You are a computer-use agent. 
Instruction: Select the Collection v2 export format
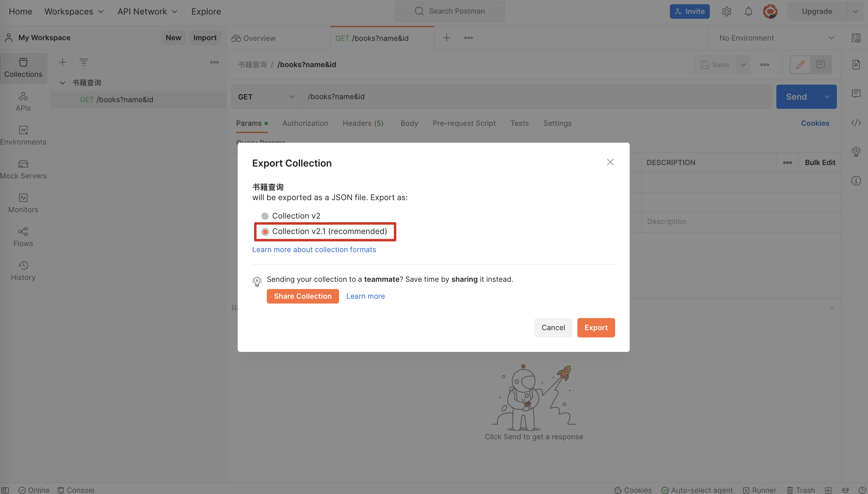[264, 216]
